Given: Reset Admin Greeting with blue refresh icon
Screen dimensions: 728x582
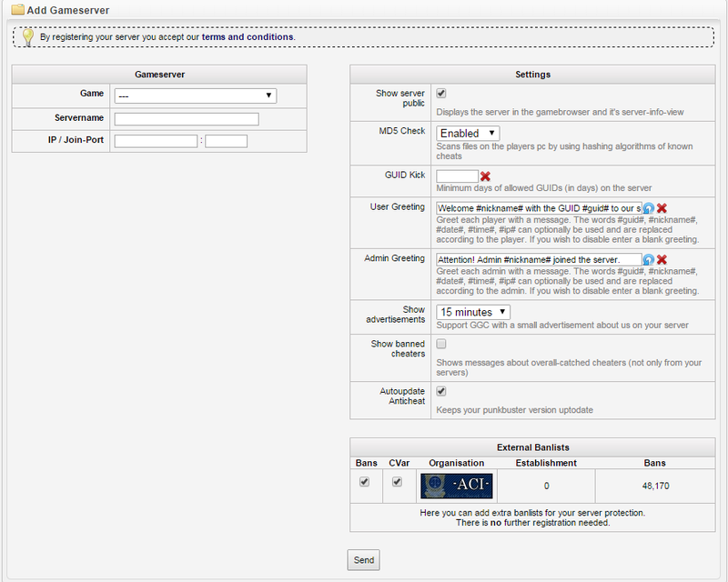Looking at the screenshot, I should (649, 260).
